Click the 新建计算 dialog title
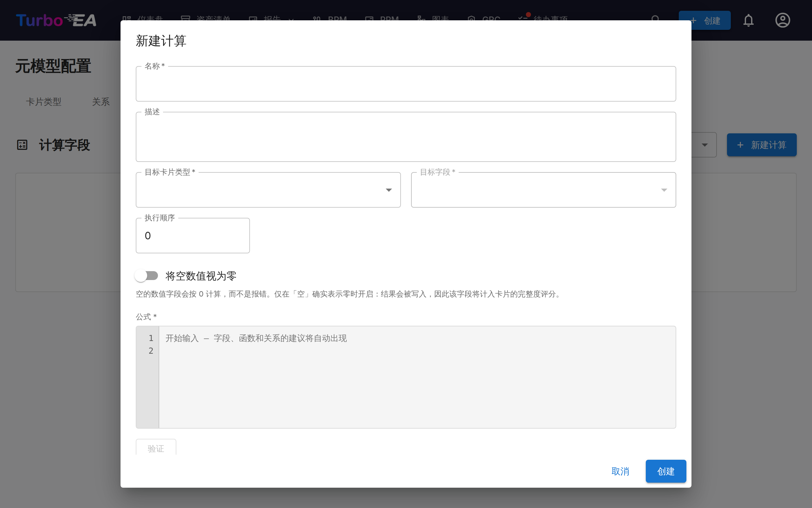The height and width of the screenshot is (508, 812). coord(161,41)
